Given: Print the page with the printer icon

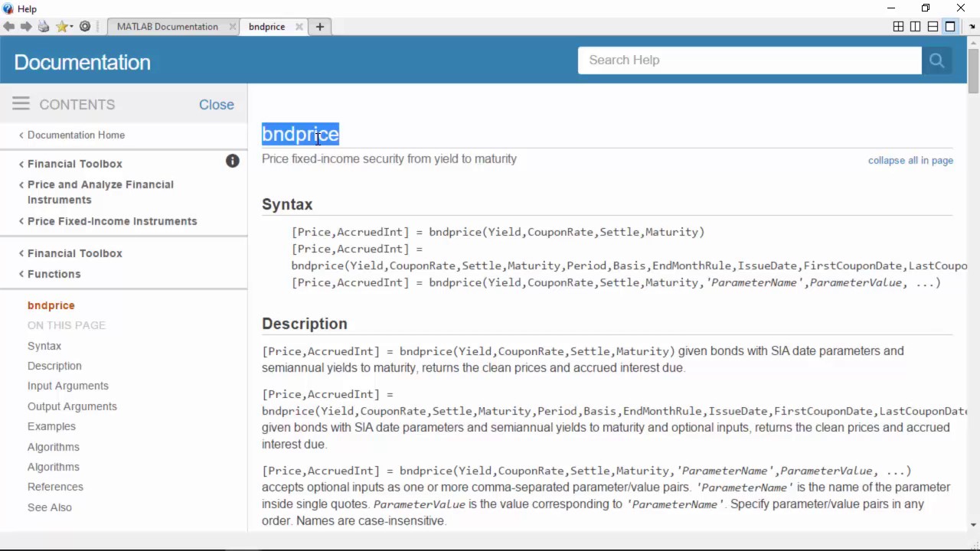Looking at the screenshot, I should pyautogui.click(x=44, y=27).
